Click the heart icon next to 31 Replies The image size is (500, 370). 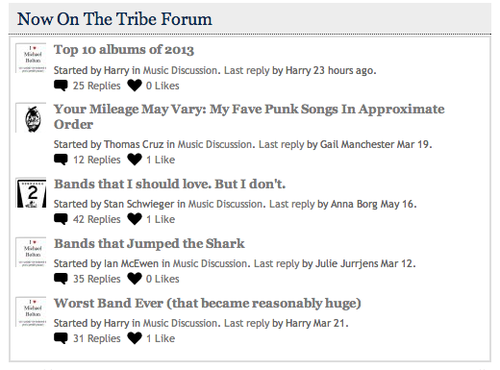[135, 338]
